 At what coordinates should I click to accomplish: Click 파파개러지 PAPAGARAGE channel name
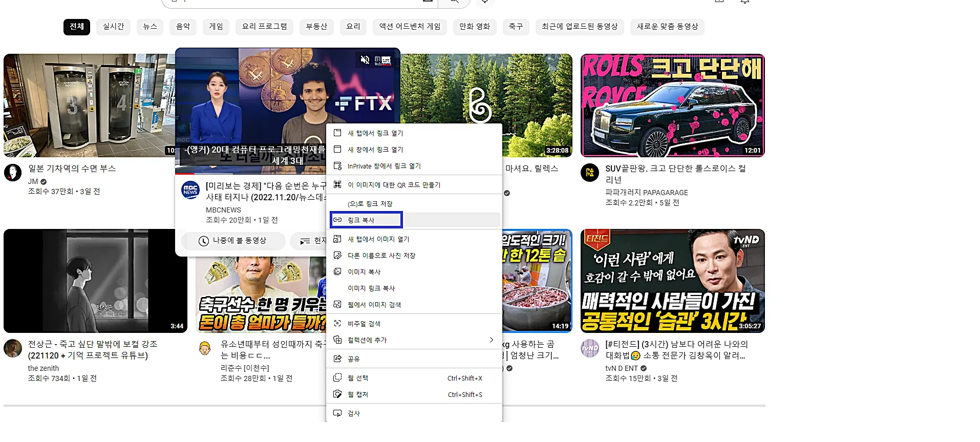647,193
